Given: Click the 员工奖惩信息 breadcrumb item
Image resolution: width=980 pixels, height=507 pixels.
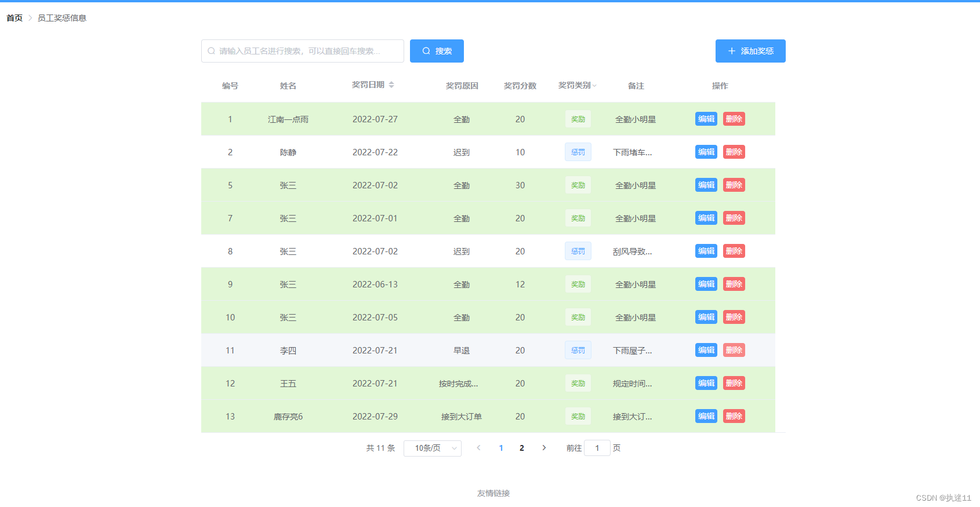Looking at the screenshot, I should [x=62, y=18].
